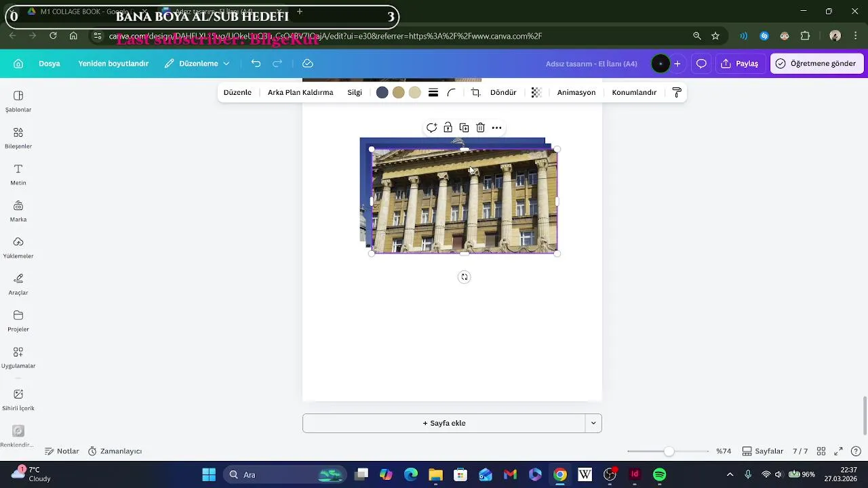Open the Sayfalar pages view
Image resolution: width=868 pixels, height=488 pixels.
763,451
